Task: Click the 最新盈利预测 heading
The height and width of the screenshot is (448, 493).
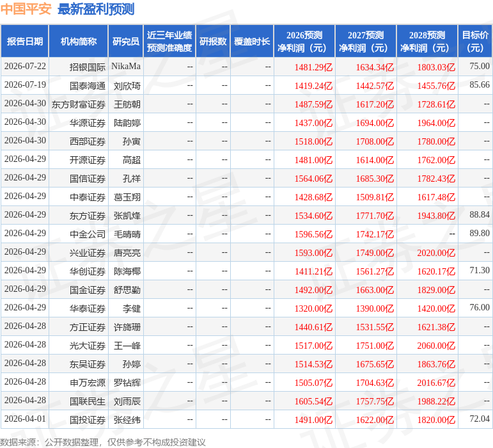Action: pyautogui.click(x=96, y=9)
